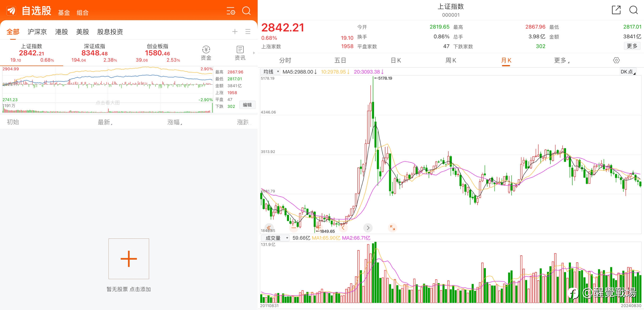Click the MA1:65.90亿 volume value

pyautogui.click(x=326, y=238)
